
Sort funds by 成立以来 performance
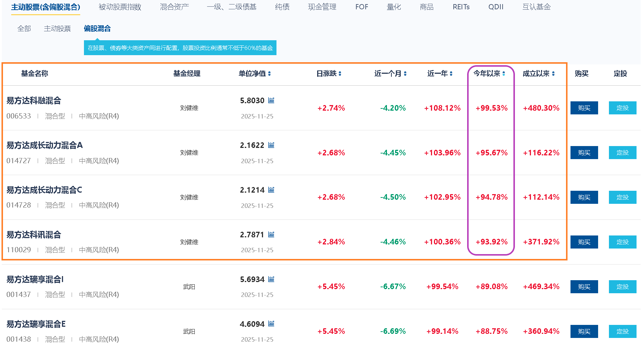click(553, 74)
